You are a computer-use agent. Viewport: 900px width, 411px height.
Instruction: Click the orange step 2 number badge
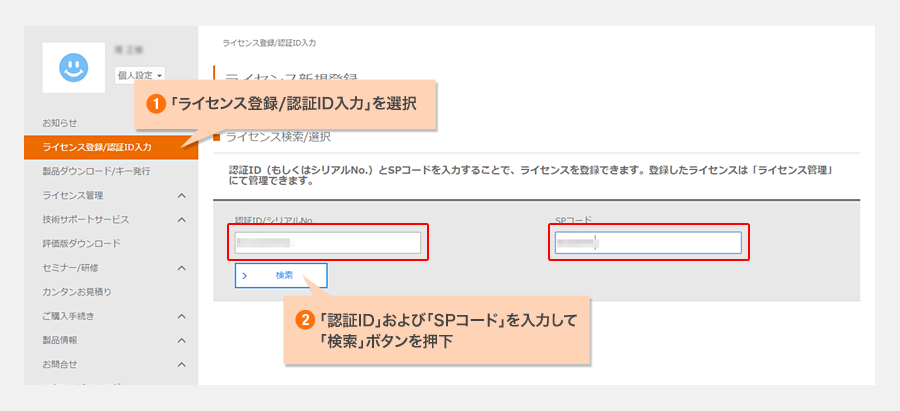pos(306,323)
